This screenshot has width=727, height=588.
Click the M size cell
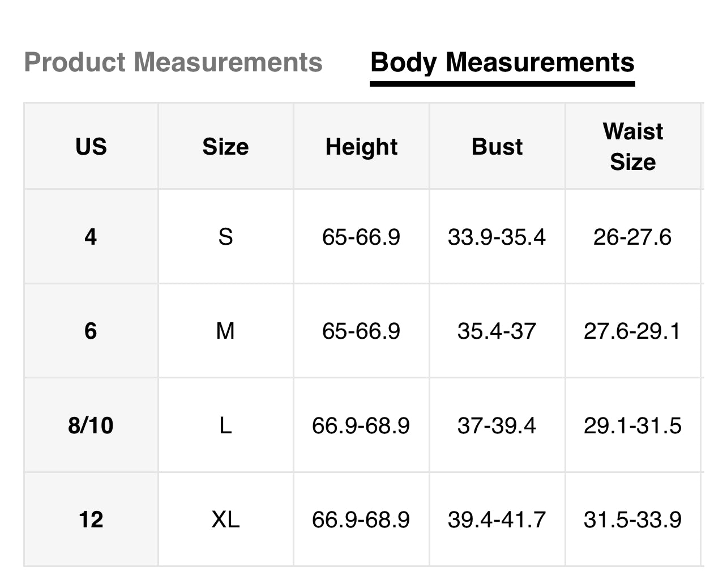click(225, 331)
